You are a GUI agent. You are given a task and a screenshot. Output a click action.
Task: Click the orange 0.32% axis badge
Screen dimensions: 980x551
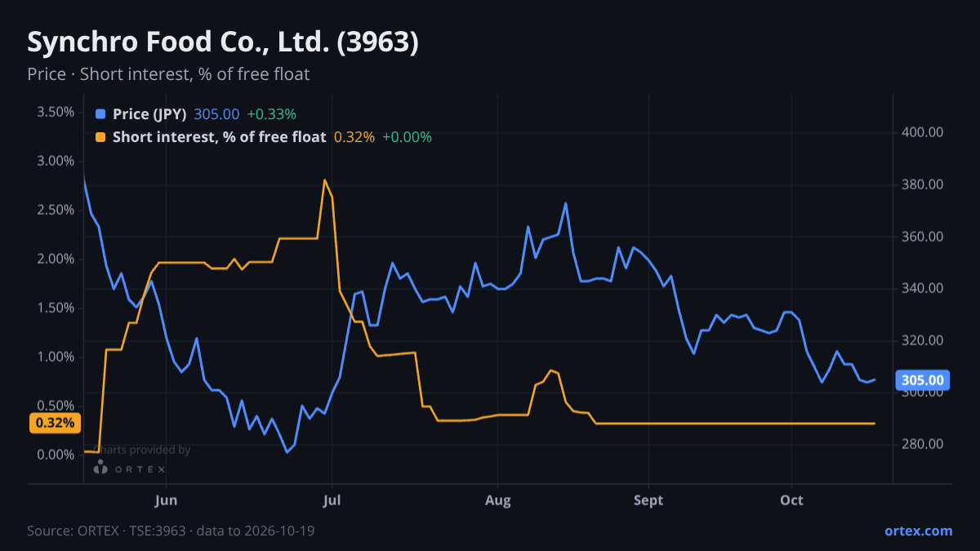click(x=56, y=423)
